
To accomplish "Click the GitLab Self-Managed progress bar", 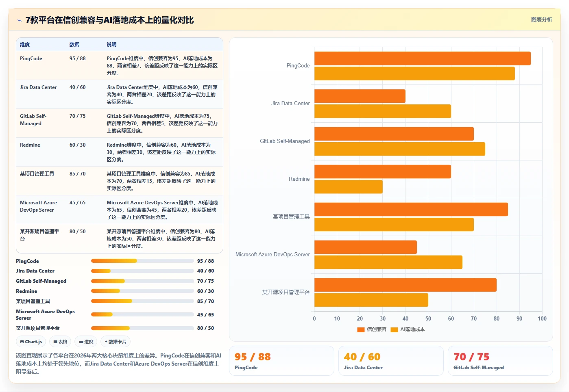I will [142, 281].
